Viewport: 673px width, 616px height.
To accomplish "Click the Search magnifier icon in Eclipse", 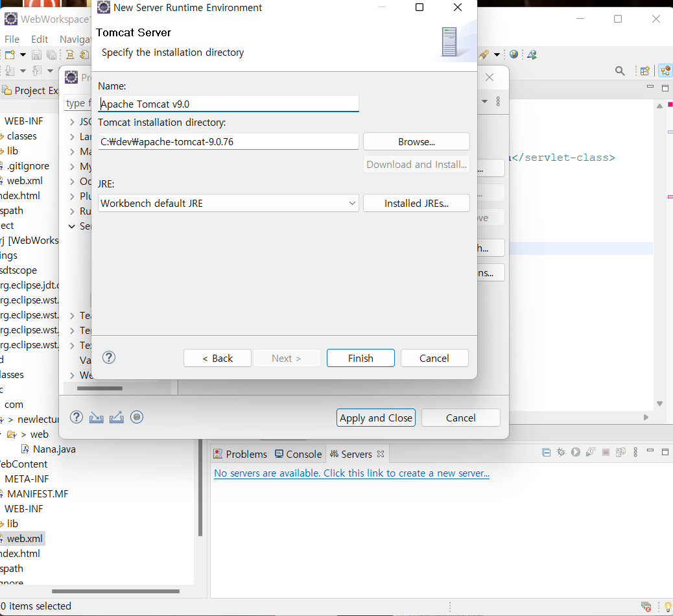I will point(620,71).
